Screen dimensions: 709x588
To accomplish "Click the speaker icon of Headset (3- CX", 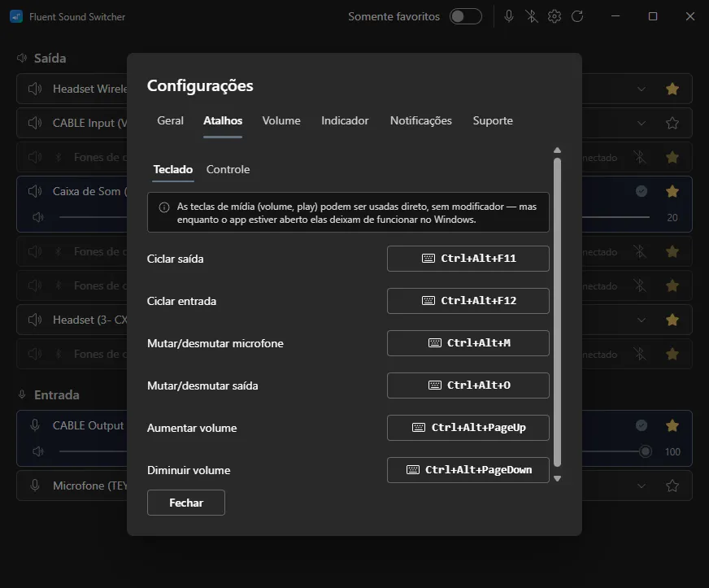I will [x=35, y=320].
